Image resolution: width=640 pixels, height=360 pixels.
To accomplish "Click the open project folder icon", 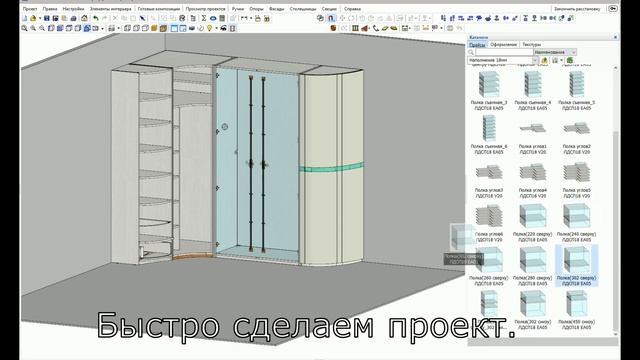I will tap(33, 18).
